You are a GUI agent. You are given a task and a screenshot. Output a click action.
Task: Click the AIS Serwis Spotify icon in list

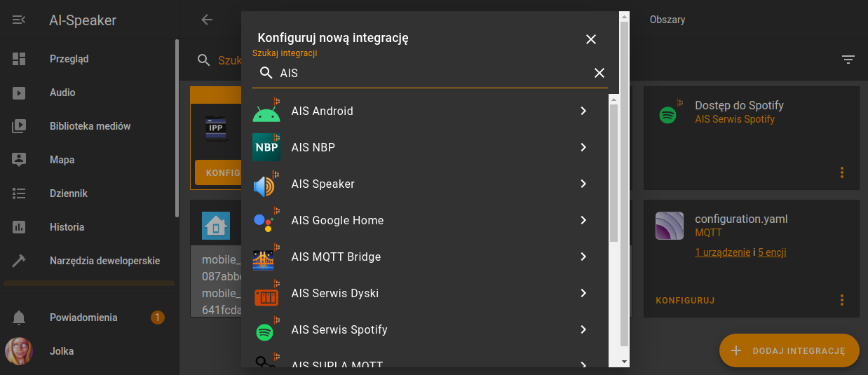coord(266,330)
